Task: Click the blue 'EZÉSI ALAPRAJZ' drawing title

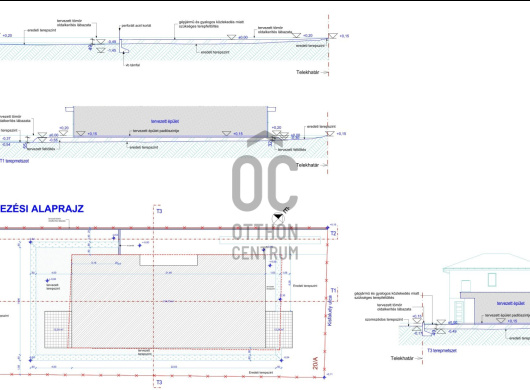Action: pyautogui.click(x=41, y=209)
